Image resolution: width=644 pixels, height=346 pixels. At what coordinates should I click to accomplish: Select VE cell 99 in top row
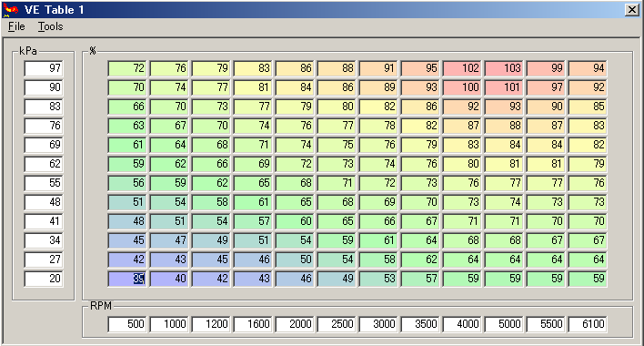(x=547, y=68)
